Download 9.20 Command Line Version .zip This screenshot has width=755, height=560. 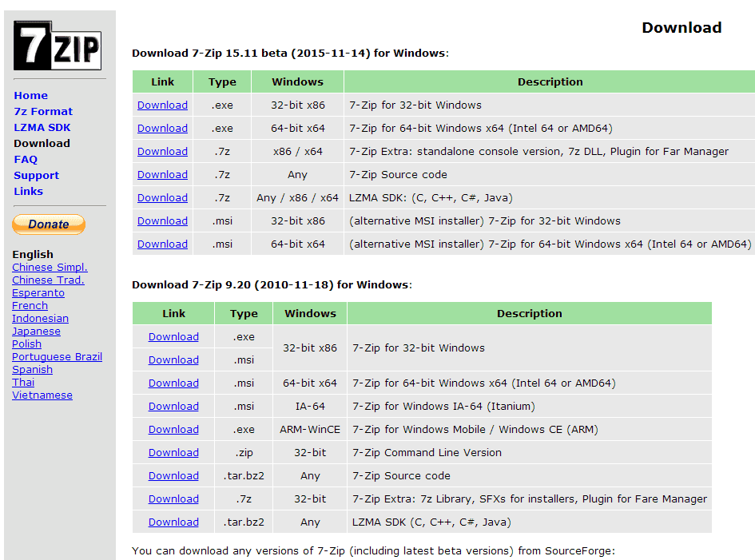[174, 453]
